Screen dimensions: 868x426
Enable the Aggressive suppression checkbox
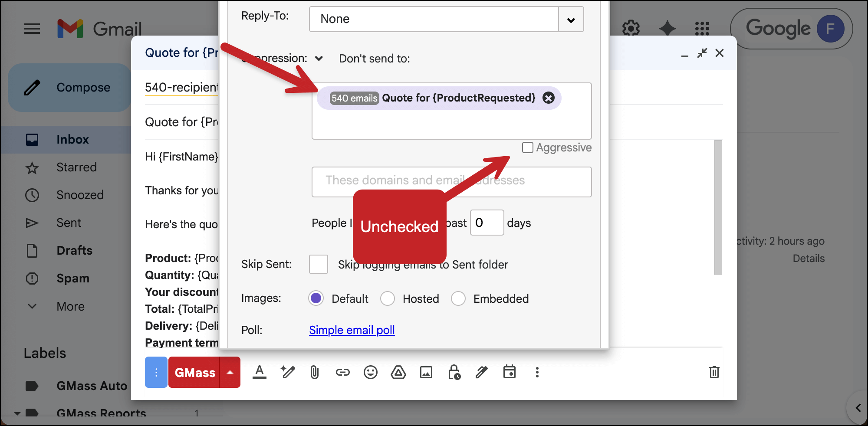[528, 147]
